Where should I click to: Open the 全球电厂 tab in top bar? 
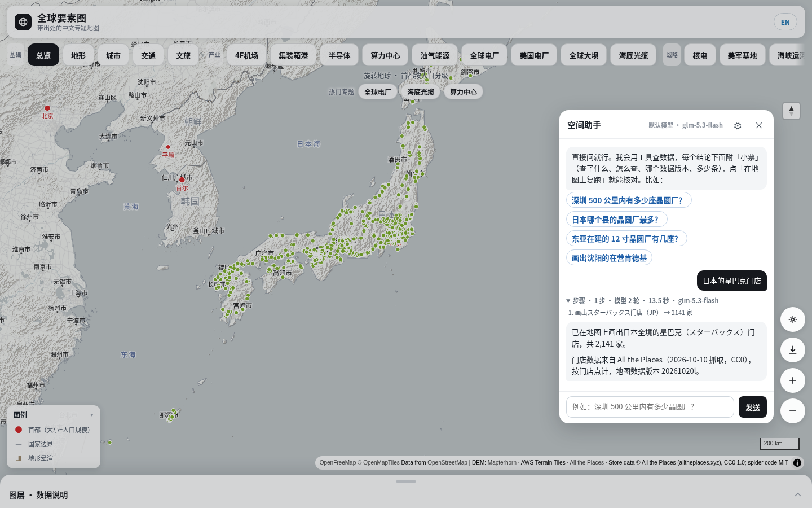[x=484, y=55]
